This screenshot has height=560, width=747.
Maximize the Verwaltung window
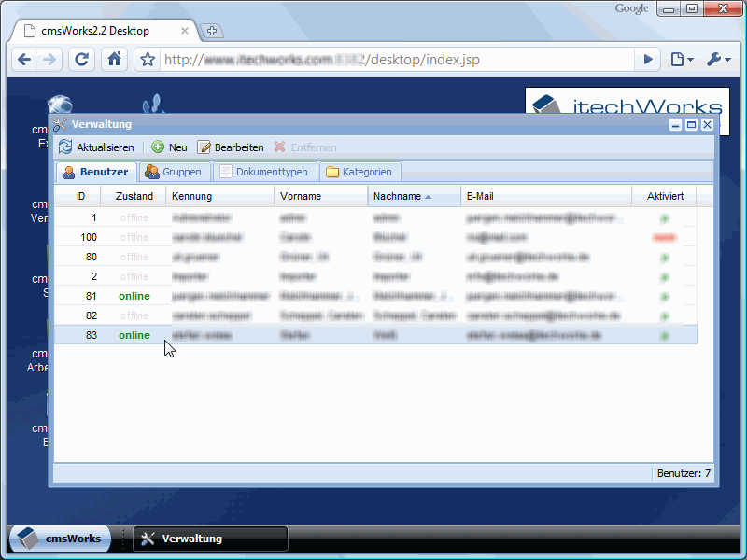pos(691,125)
